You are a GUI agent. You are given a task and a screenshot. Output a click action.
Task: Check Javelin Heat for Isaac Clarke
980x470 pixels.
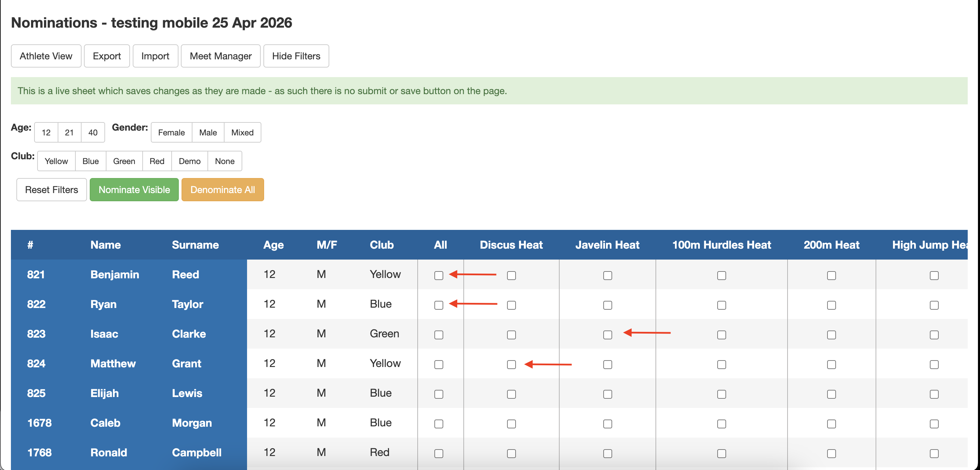point(608,335)
